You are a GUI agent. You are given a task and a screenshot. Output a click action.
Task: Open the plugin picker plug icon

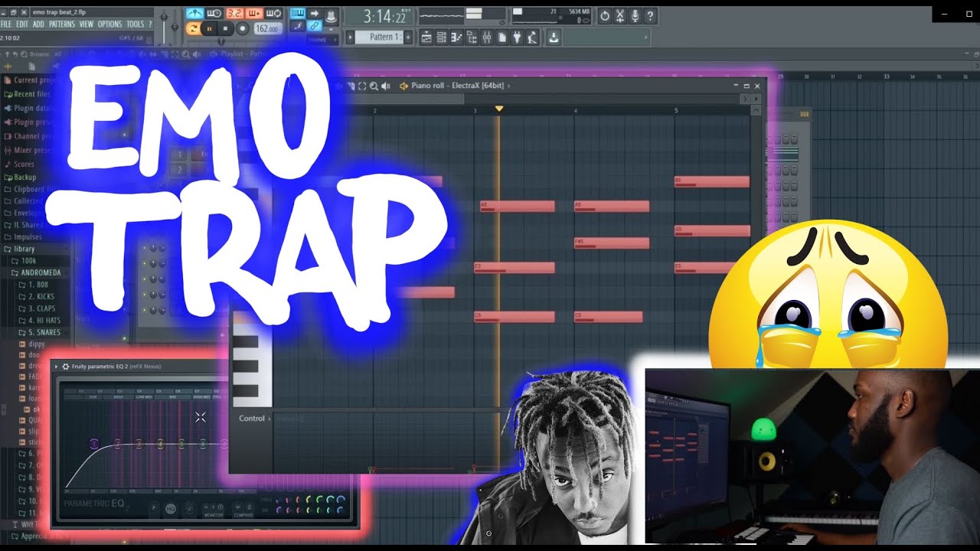click(517, 37)
